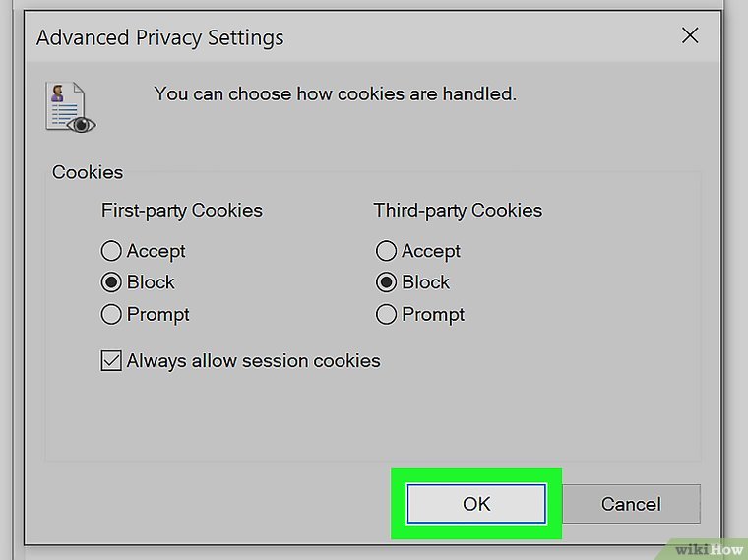This screenshot has height=560, width=748.
Task: Select Accept for Third-party Cookies
Action: tap(387, 251)
